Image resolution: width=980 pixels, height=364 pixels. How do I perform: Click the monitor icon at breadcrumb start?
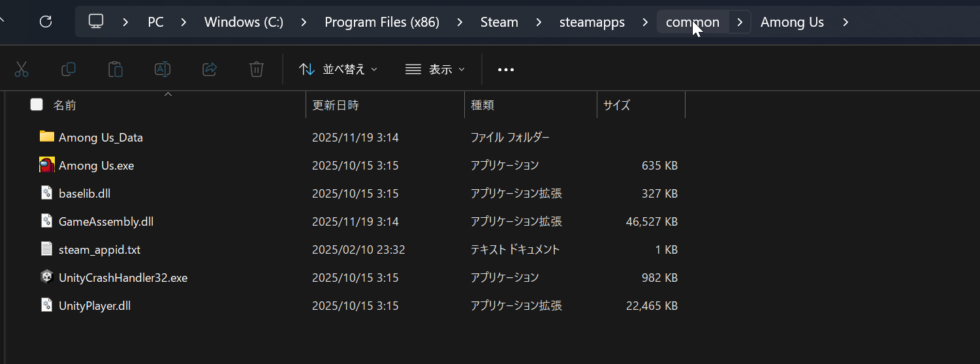(96, 22)
